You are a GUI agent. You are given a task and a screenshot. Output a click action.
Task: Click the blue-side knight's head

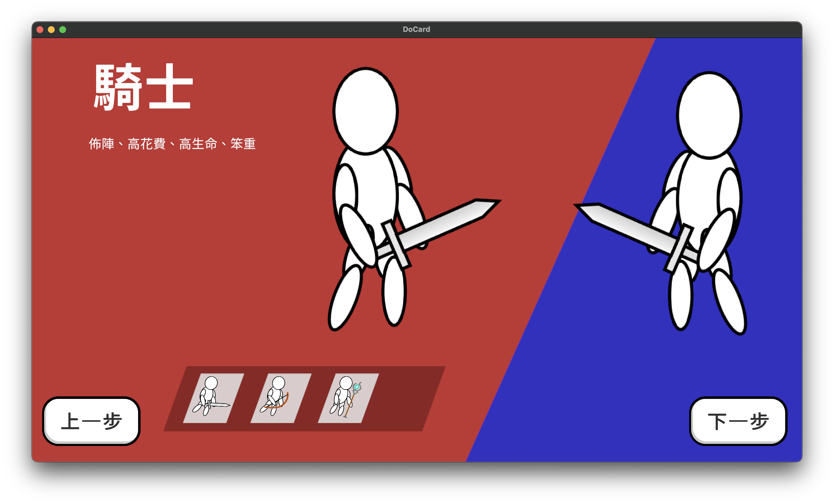(x=709, y=115)
